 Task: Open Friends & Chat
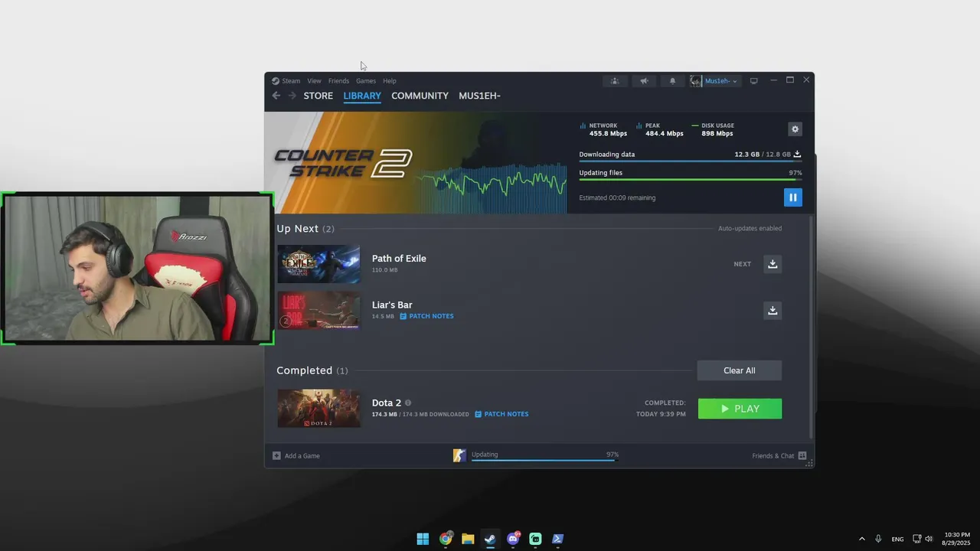[x=779, y=455]
